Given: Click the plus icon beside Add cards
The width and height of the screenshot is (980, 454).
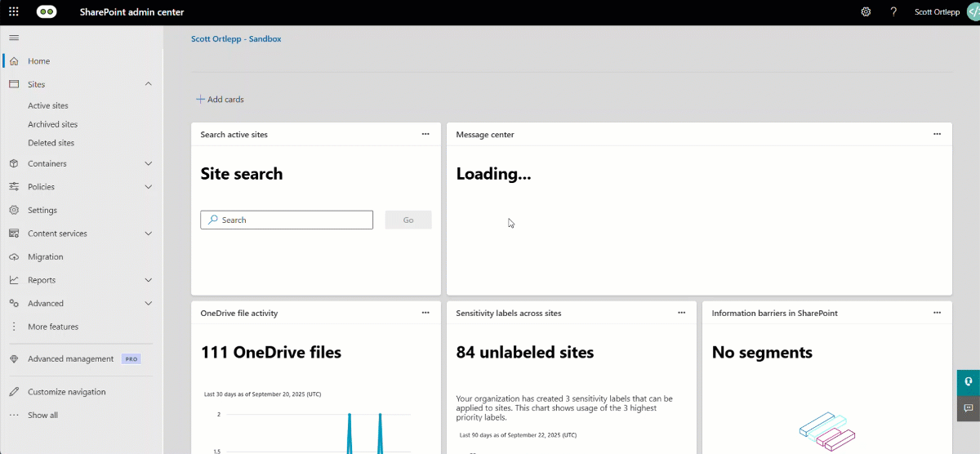Looking at the screenshot, I should [200, 100].
